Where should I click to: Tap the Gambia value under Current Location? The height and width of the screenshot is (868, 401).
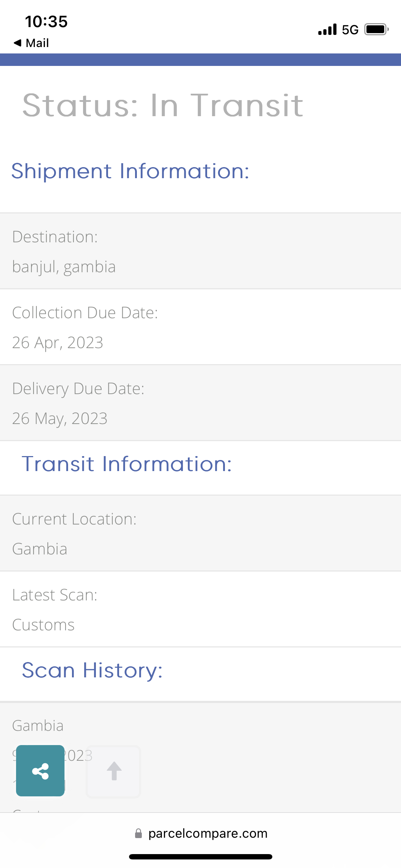40,549
